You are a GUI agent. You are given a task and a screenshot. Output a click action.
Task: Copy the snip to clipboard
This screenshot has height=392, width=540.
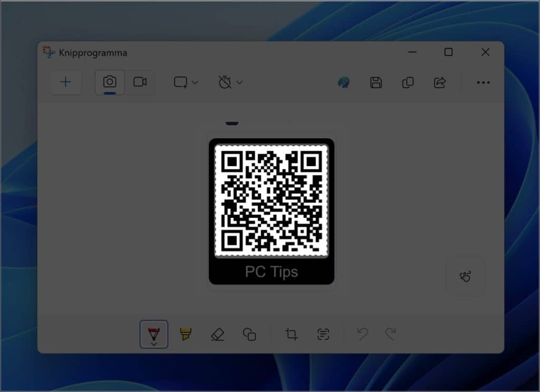[x=408, y=83]
